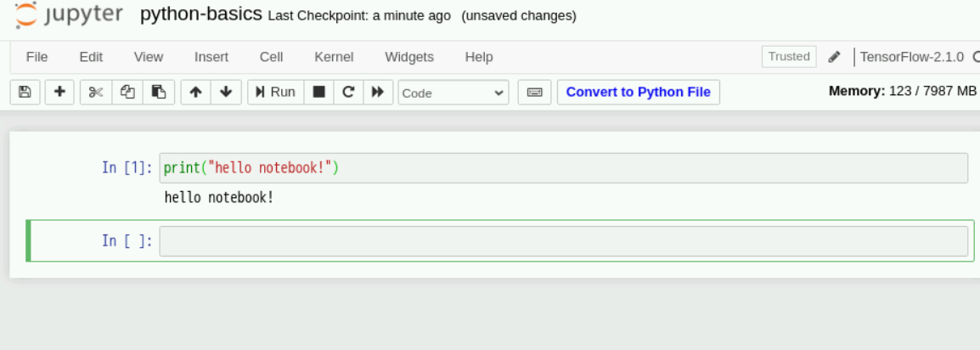Move selected cell up arrow
This screenshot has width=980, height=350.
tap(195, 92)
